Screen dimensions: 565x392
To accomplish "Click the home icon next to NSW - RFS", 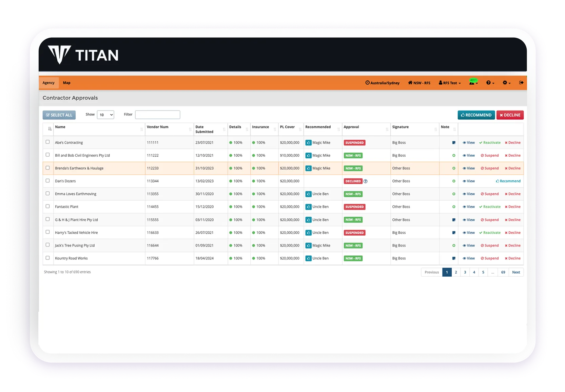I will [409, 83].
